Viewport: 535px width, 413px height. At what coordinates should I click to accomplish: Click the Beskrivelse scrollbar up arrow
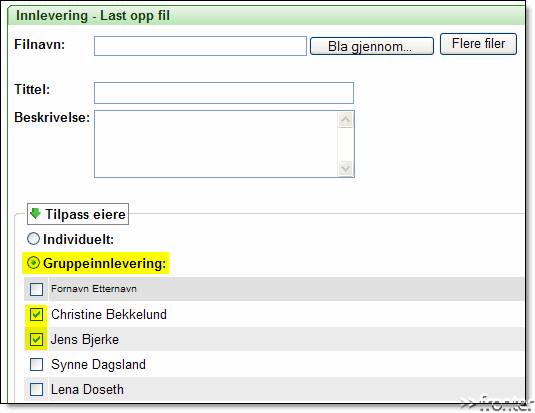click(346, 119)
